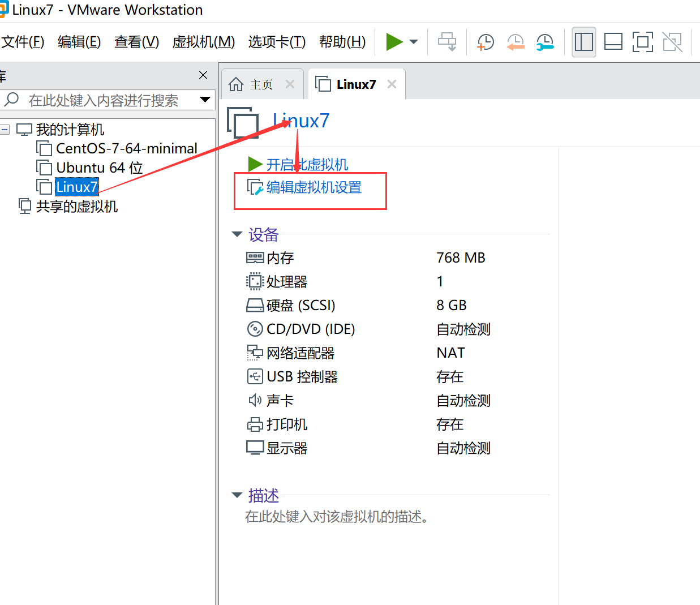Viewport: 700px width, 605px height.
Task: Toggle the thumbnail bar view icon
Action: click(x=613, y=42)
